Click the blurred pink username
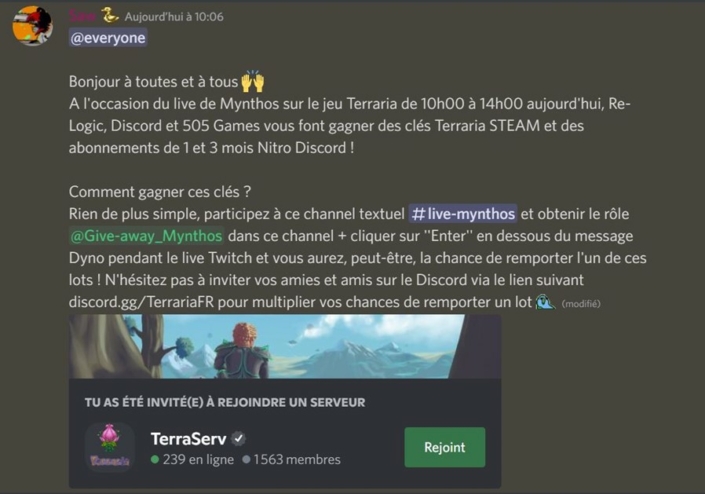705x494 pixels. pyautogui.click(x=82, y=16)
